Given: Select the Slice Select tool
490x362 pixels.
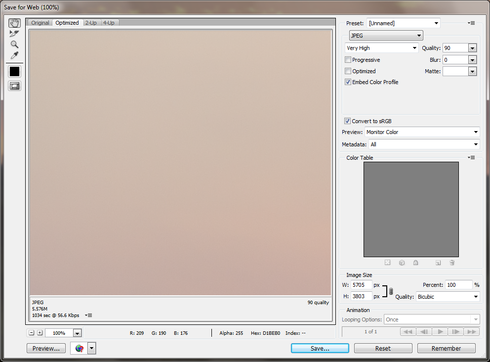Looking at the screenshot, I should [14, 34].
